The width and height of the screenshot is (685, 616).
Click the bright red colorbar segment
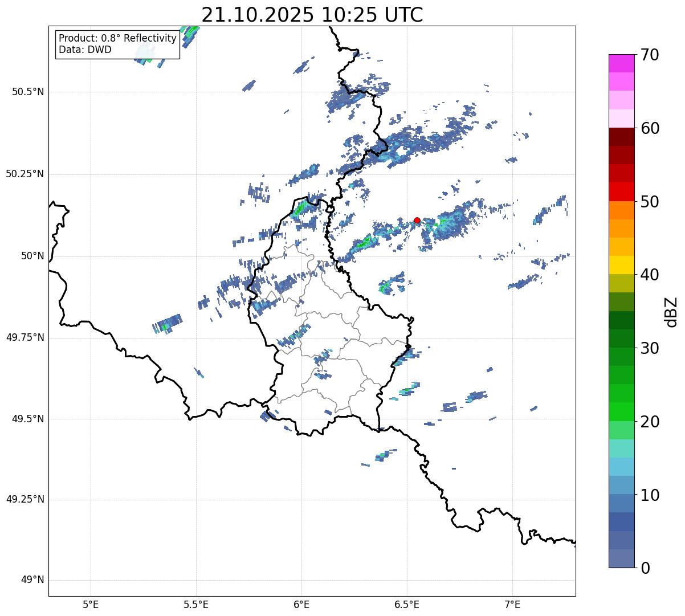point(622,192)
